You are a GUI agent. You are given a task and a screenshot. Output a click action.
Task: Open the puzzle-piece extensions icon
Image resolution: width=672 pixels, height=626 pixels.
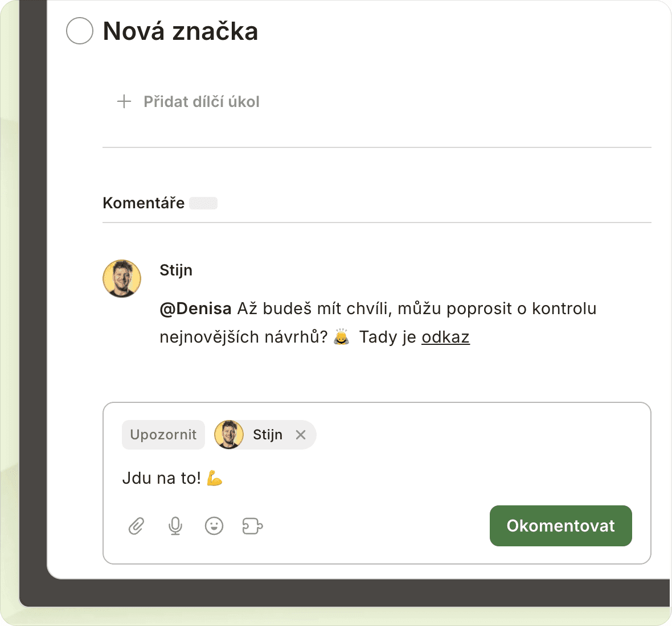pyautogui.click(x=252, y=526)
